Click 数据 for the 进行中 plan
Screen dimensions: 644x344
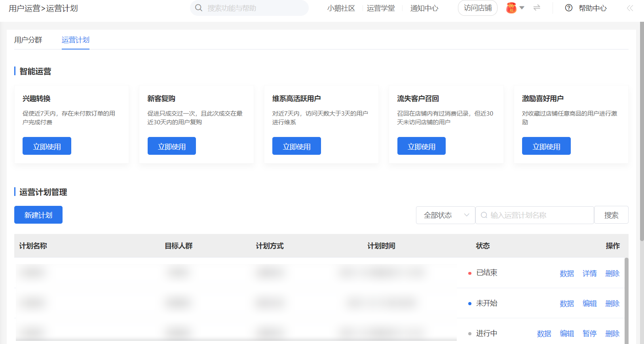point(544,334)
